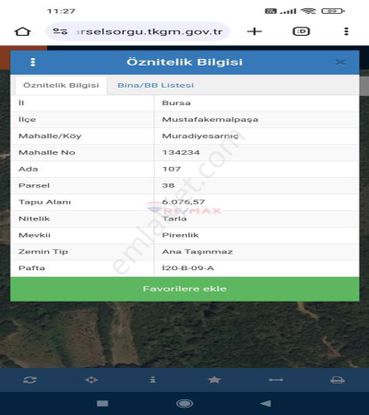Click the Zemin Tip row label
The height and width of the screenshot is (415, 369).
[43, 252]
